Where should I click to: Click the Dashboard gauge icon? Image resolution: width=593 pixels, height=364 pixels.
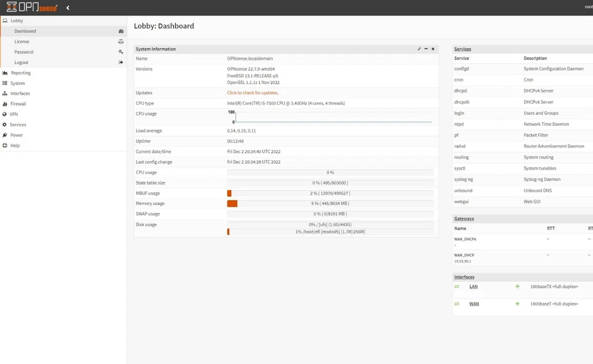tap(121, 31)
